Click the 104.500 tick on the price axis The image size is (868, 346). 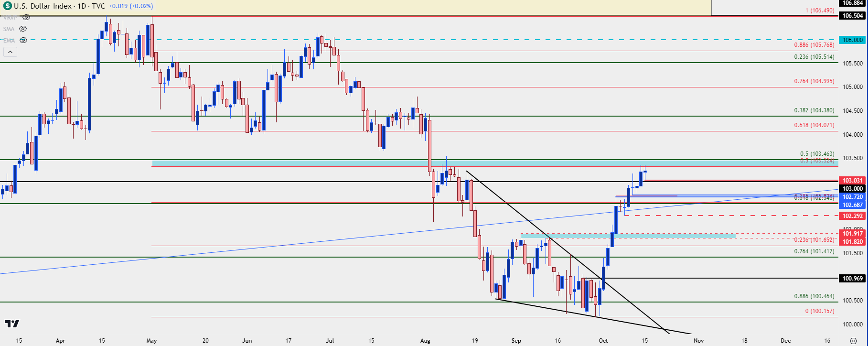tap(853, 110)
